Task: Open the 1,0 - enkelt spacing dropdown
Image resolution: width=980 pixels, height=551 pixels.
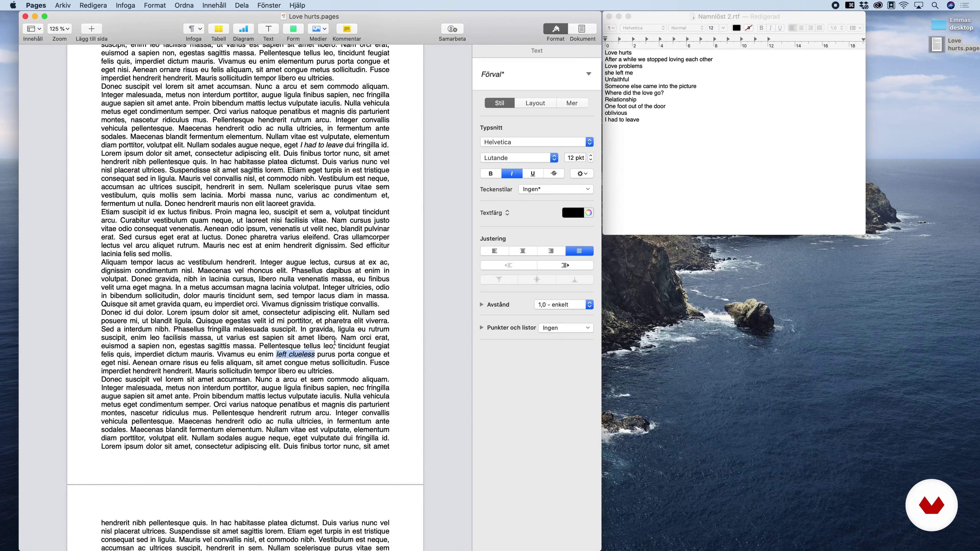Action: [564, 305]
